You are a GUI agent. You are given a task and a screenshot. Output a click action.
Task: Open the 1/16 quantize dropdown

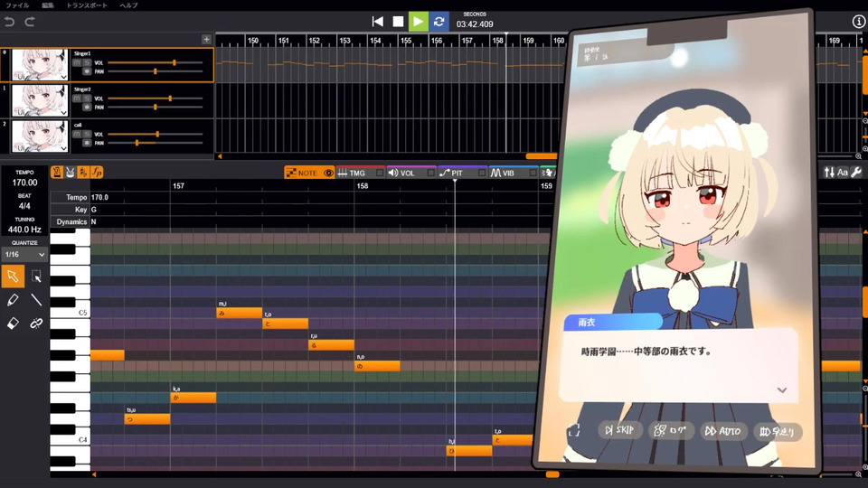pos(24,255)
